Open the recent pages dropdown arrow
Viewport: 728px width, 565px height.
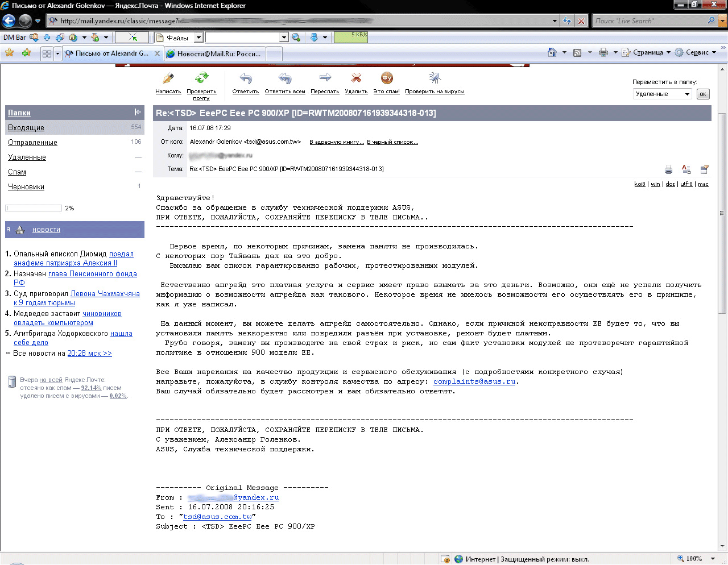point(38,21)
